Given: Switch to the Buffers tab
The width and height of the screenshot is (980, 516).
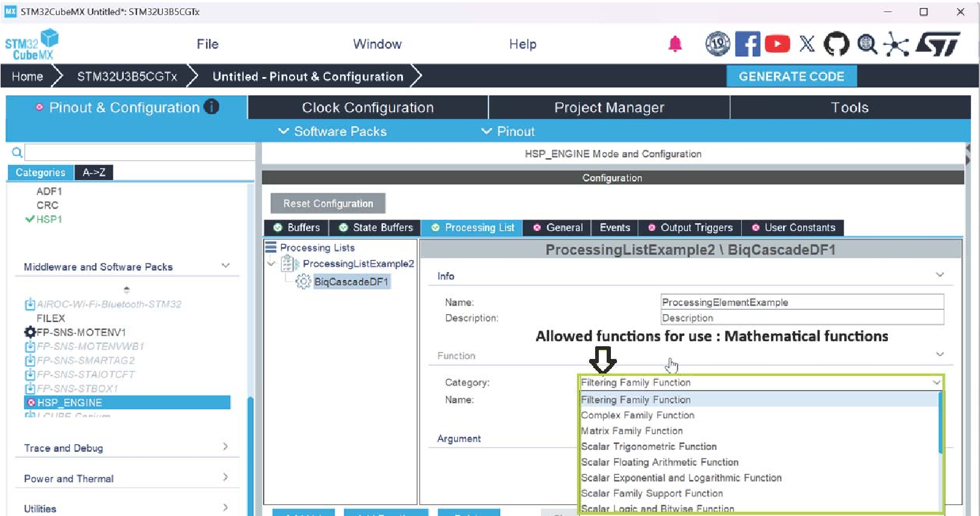Looking at the screenshot, I should [296, 227].
